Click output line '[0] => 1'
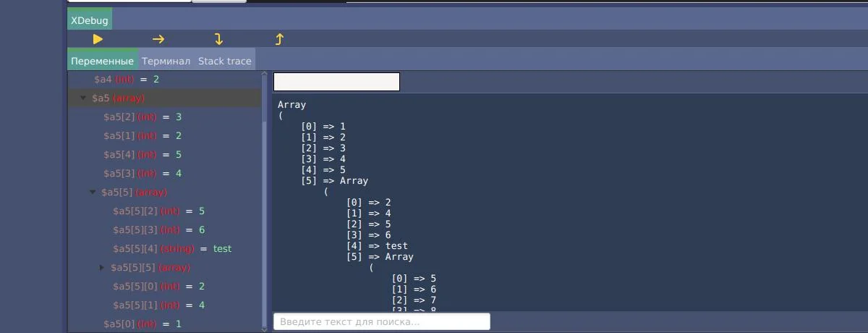 323,127
